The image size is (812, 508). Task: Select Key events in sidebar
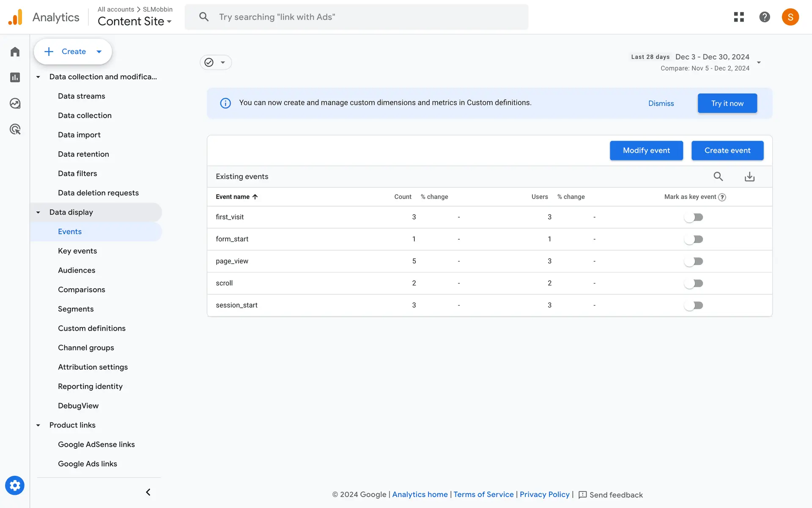coord(77,251)
